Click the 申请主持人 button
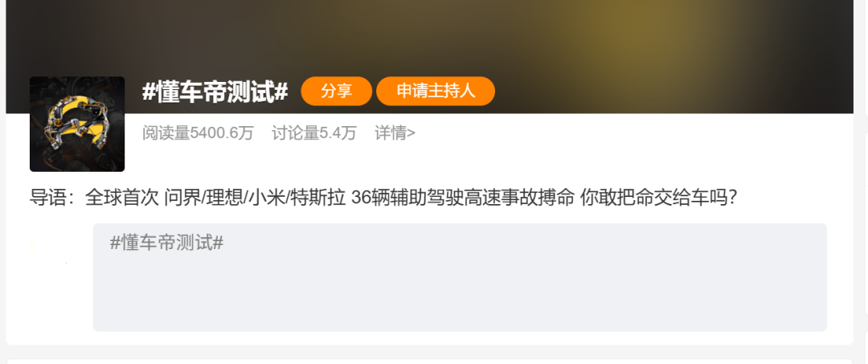The width and height of the screenshot is (868, 364). click(436, 92)
